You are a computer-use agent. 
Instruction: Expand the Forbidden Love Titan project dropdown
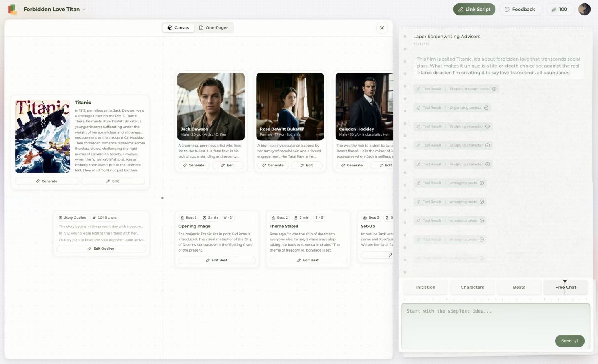pos(84,9)
